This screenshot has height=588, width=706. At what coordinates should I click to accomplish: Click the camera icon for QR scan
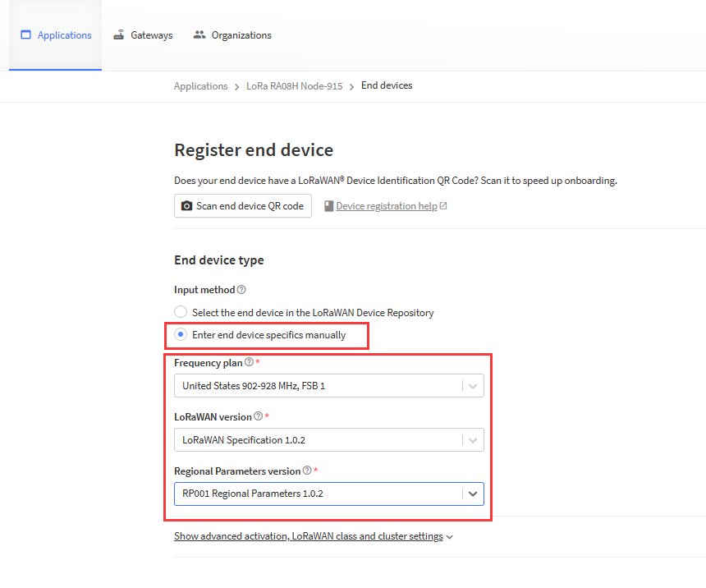pyautogui.click(x=186, y=206)
